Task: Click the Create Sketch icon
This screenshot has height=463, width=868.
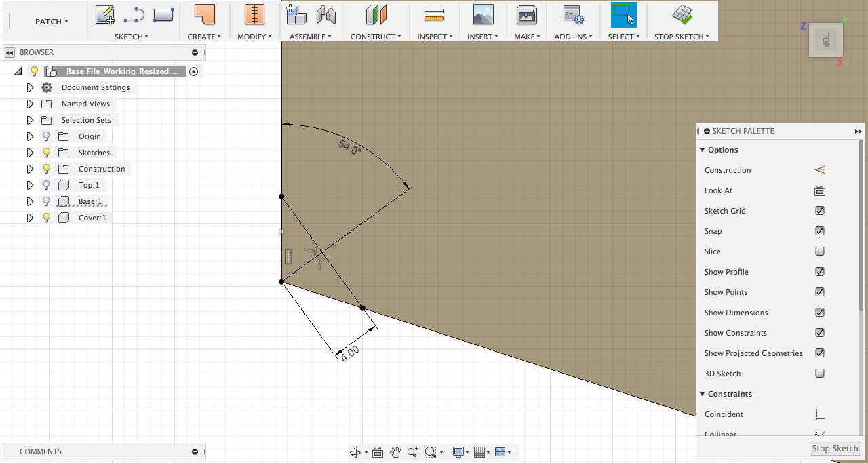Action: pos(104,14)
